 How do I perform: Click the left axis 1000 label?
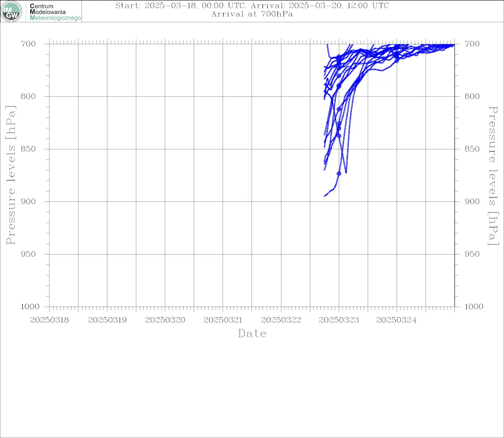(x=30, y=307)
